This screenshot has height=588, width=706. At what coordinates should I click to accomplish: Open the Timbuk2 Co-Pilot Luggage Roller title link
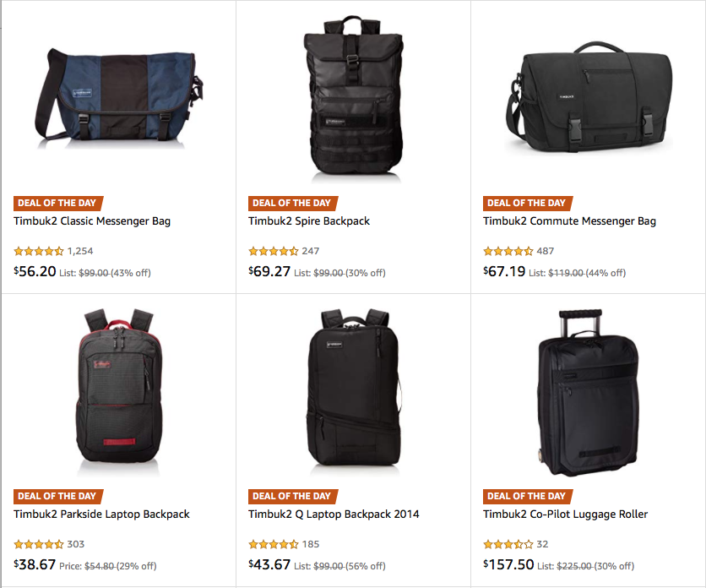click(566, 514)
